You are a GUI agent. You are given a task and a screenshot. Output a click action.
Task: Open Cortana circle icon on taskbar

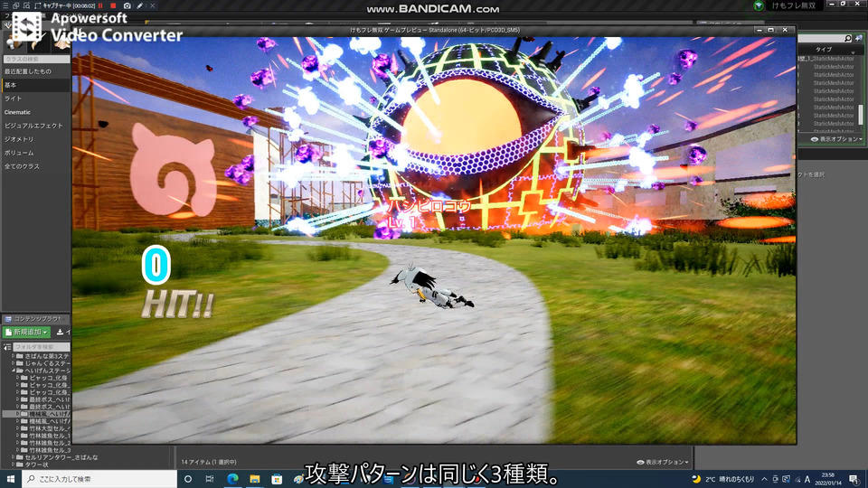click(188, 479)
